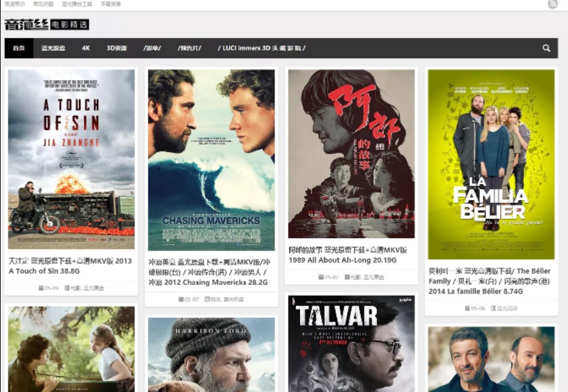Click the RSS feed icon at top right
This screenshot has height=392, width=568.
click(553, 4)
